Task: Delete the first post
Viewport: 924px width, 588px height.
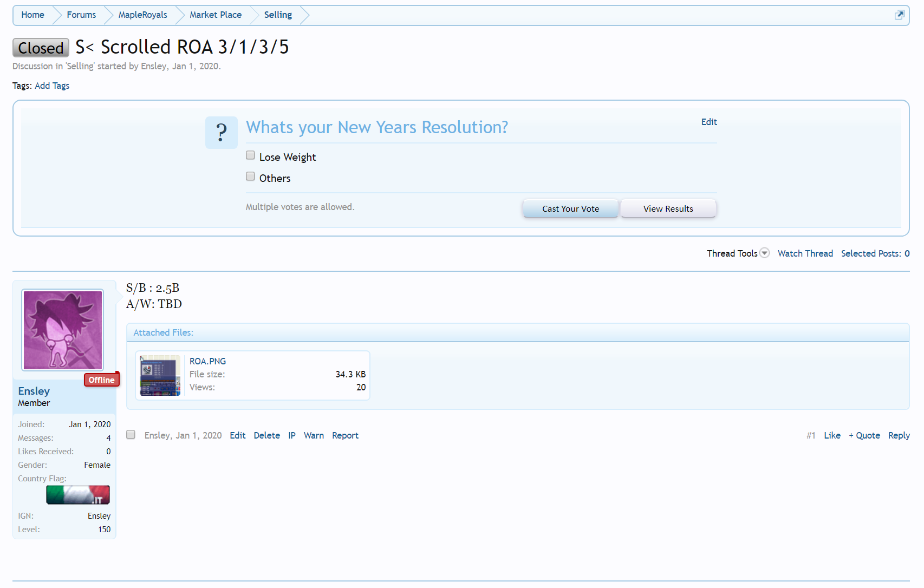Action: click(267, 435)
